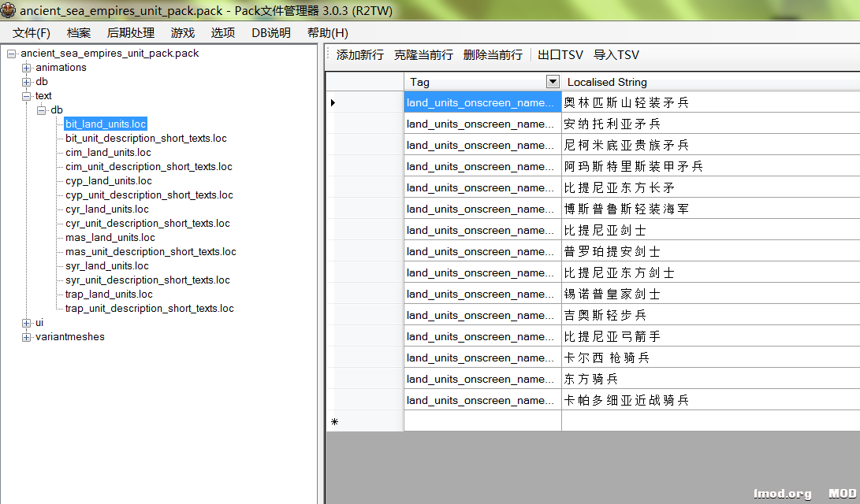Open the Tag column filter dropdown
Viewport: 860px width, 504px height.
click(x=552, y=82)
